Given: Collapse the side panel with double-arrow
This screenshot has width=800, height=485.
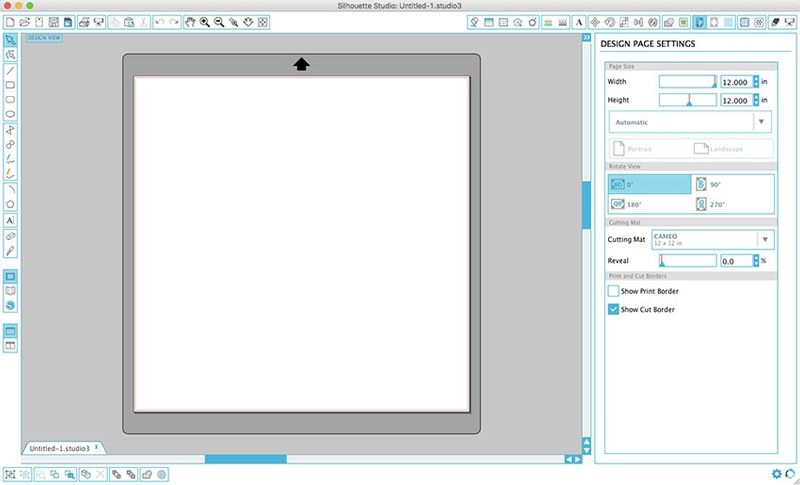Looking at the screenshot, I should pyautogui.click(x=586, y=38).
